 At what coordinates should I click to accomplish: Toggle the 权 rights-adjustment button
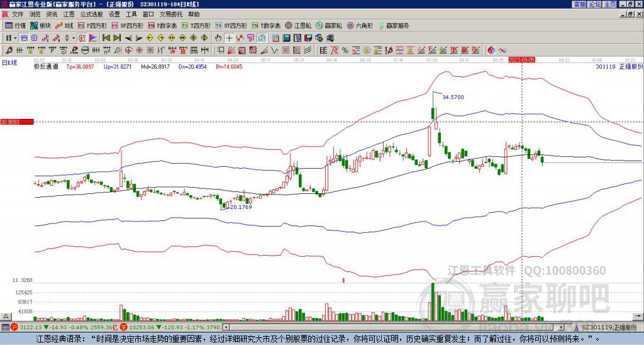(x=82, y=38)
